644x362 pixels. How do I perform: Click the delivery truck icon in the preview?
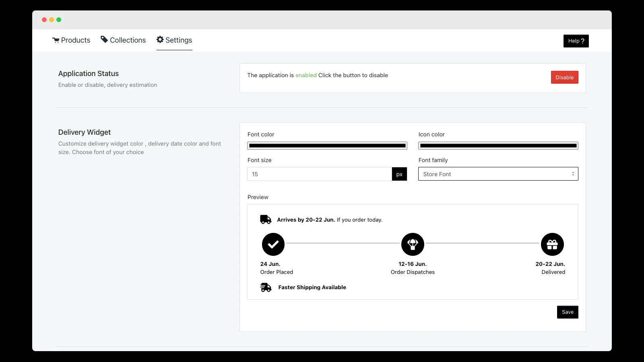click(x=265, y=219)
